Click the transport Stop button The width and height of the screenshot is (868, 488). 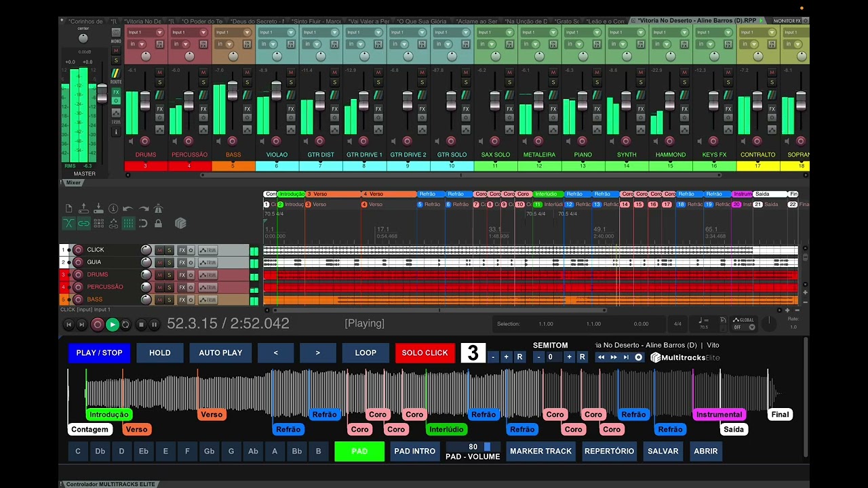(141, 325)
